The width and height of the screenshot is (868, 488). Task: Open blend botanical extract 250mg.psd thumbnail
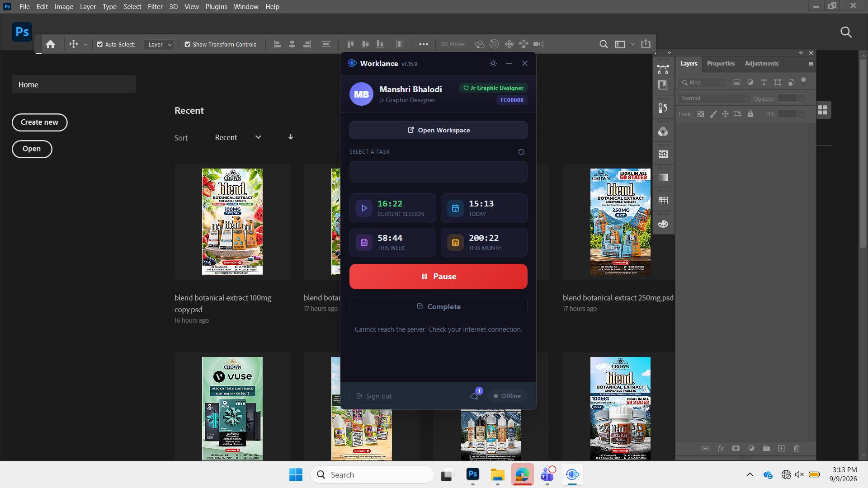[620, 222]
